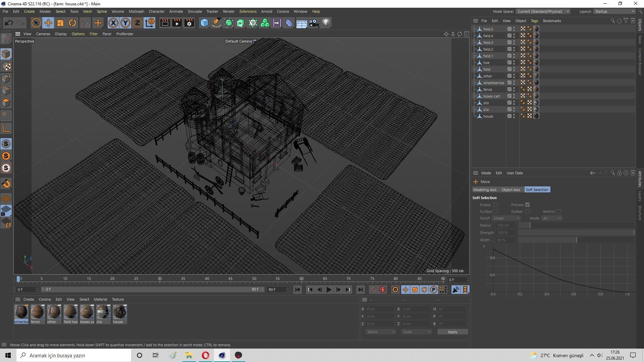Go to end of animation
The image size is (644, 362).
(x=360, y=290)
